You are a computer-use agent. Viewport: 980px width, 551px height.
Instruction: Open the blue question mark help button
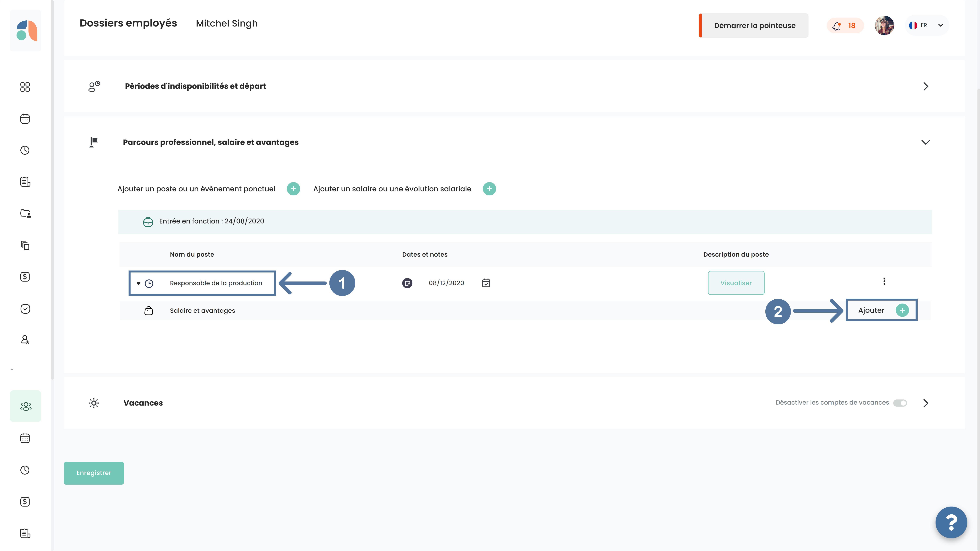pyautogui.click(x=951, y=522)
